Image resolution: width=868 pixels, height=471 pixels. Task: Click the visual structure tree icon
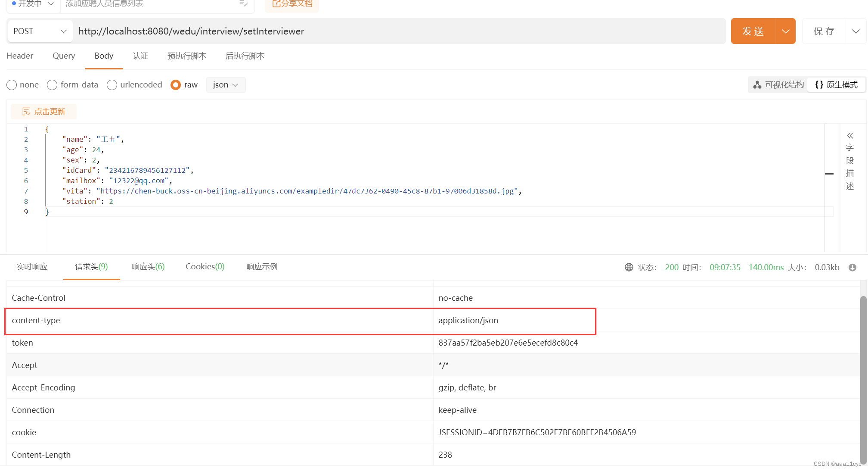click(757, 85)
